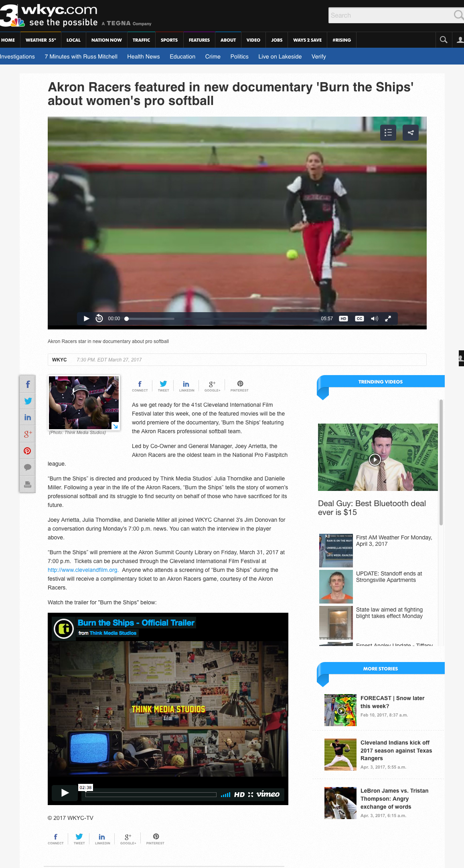Open Strongsville Apartments standoff update story

[376, 586]
